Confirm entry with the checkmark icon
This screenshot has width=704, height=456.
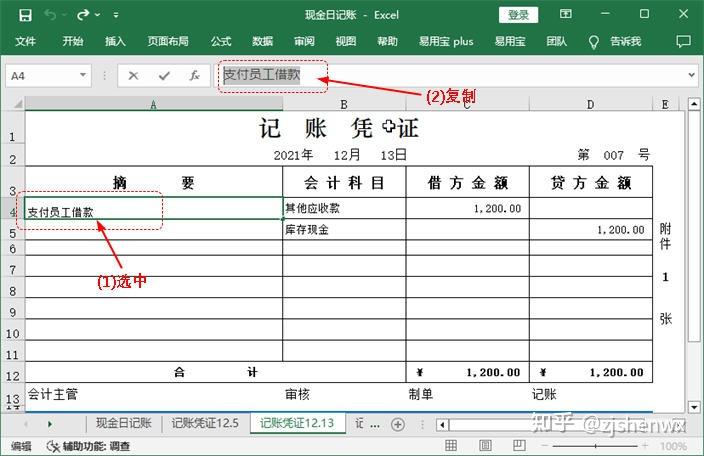pyautogui.click(x=163, y=75)
